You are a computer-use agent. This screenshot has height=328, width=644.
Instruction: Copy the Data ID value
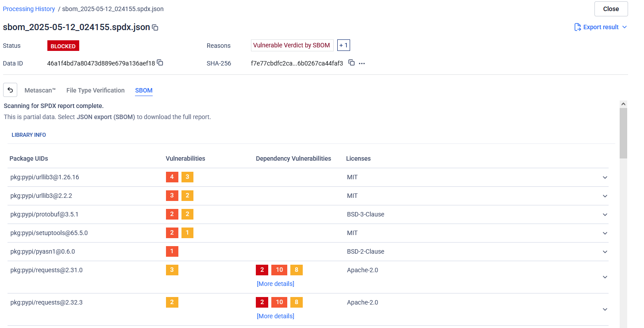pyautogui.click(x=160, y=63)
